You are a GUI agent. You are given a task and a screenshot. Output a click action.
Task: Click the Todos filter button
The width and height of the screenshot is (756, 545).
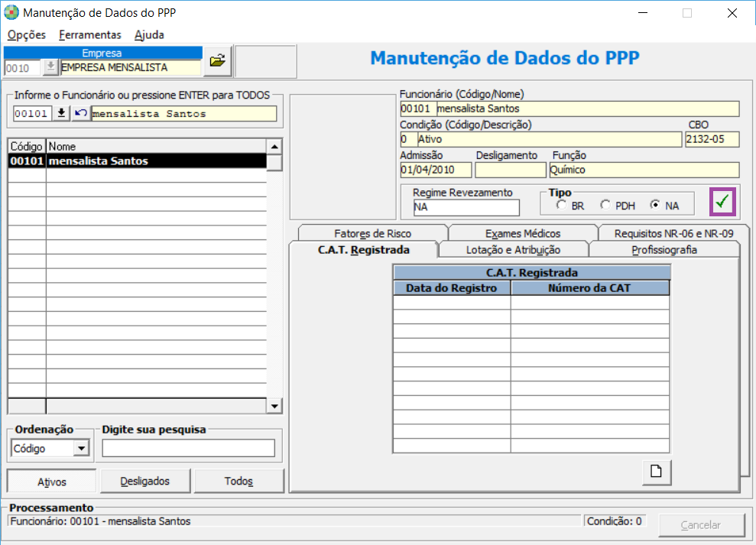[x=238, y=481]
